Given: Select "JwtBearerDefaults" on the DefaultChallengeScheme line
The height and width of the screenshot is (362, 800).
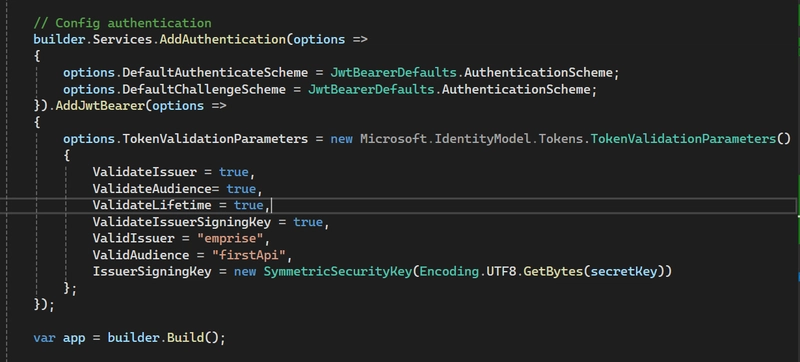Looking at the screenshot, I should pos(371,89).
